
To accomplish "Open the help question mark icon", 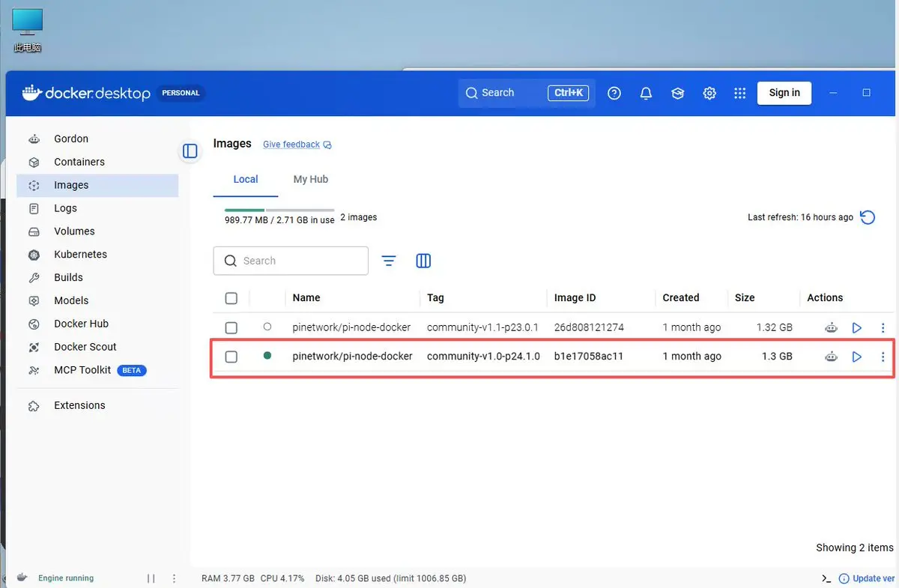I will click(614, 93).
